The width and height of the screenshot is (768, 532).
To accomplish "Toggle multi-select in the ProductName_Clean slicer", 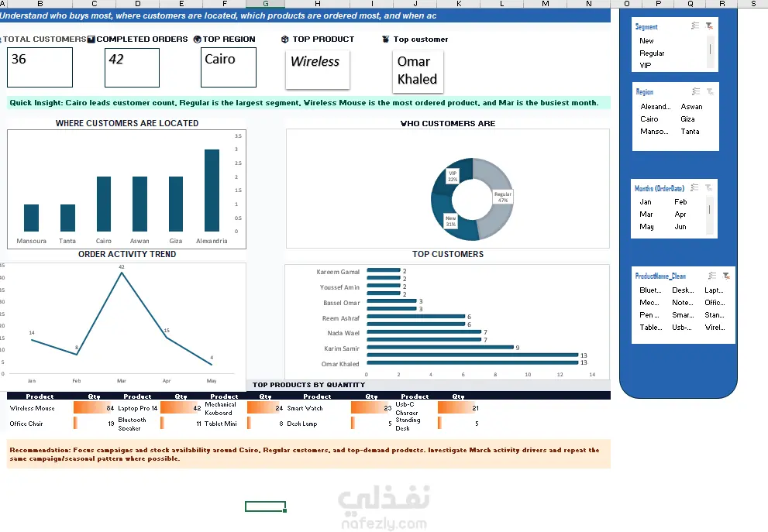I will click(712, 276).
